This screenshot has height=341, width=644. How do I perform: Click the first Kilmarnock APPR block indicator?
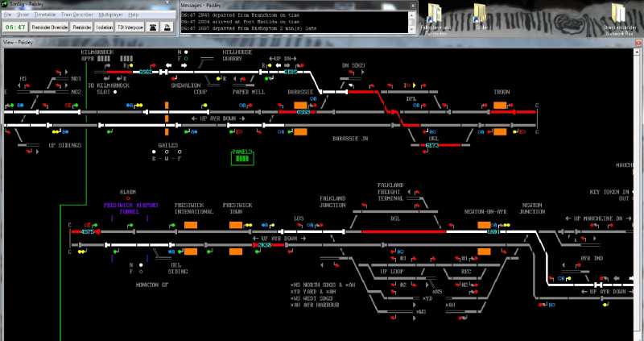pyautogui.click(x=104, y=59)
